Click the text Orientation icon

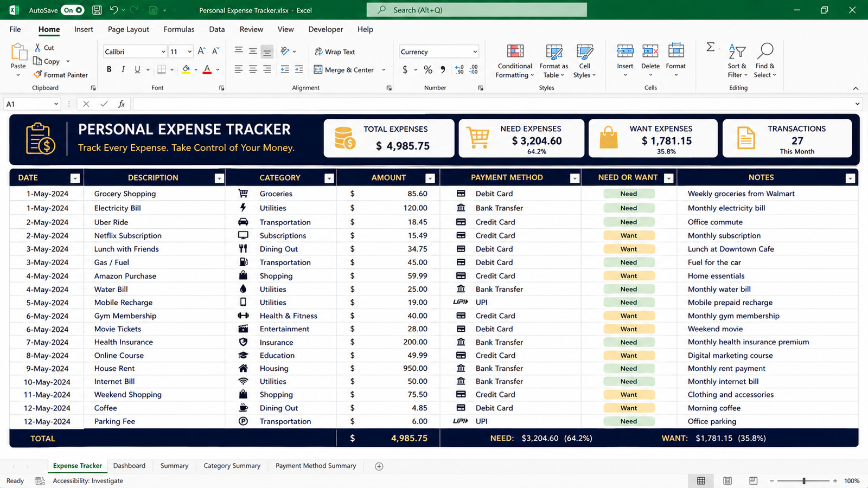(x=285, y=52)
